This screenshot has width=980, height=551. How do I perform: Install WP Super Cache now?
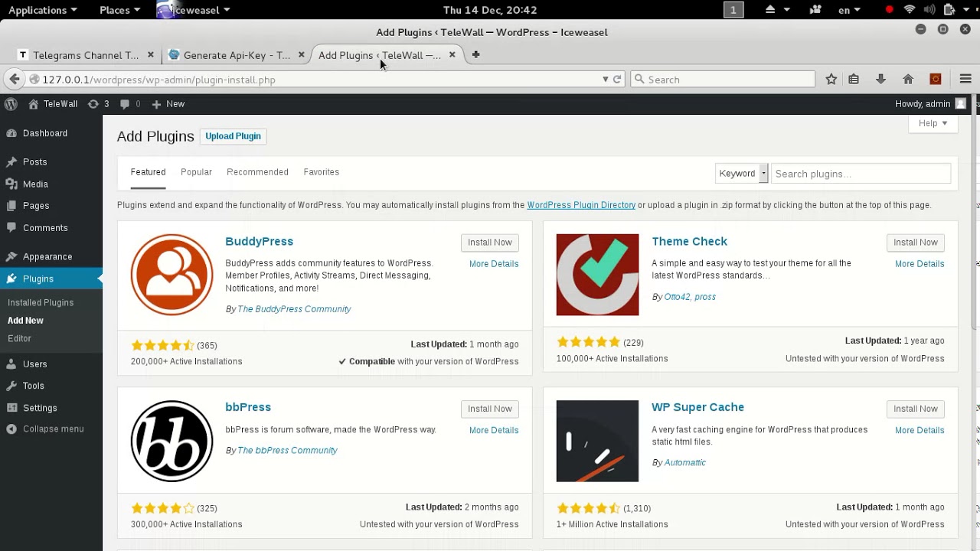[916, 409]
